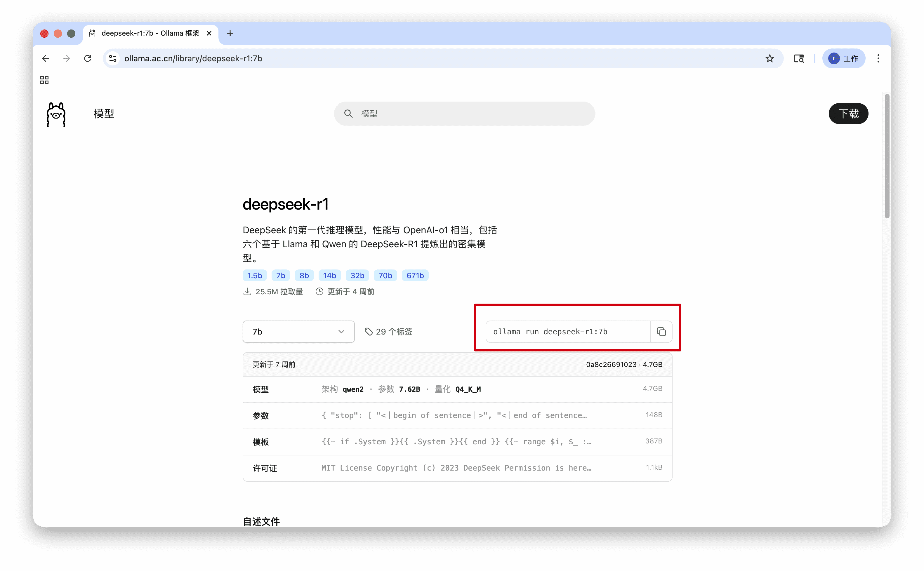
Task: Select the 14b size tag
Action: tap(329, 276)
